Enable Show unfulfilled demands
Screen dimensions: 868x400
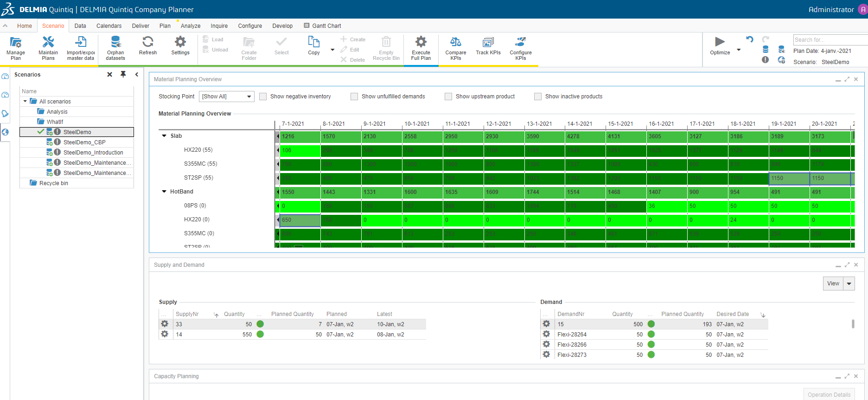point(354,97)
